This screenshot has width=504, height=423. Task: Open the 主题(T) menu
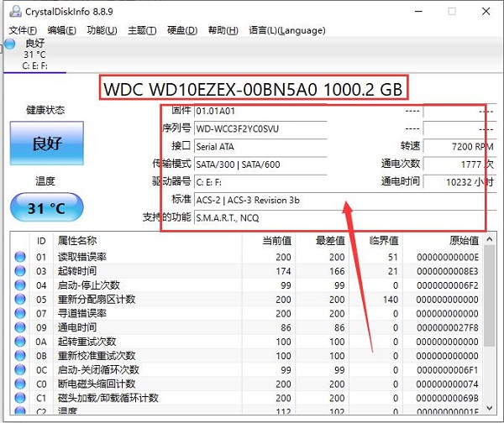[x=141, y=30]
